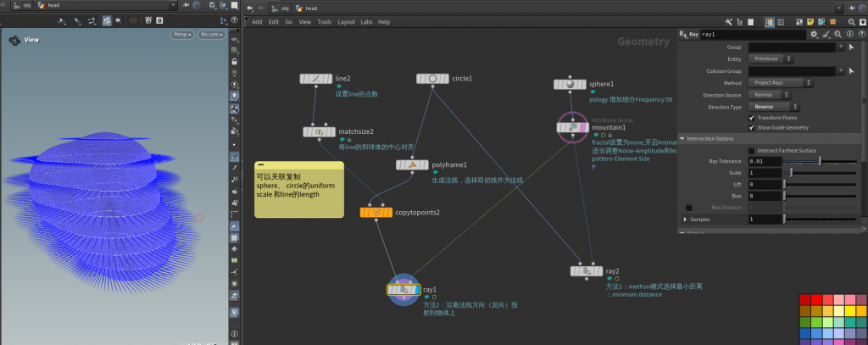Select the polyframe1 node
This screenshot has height=345, width=868.
click(x=412, y=164)
